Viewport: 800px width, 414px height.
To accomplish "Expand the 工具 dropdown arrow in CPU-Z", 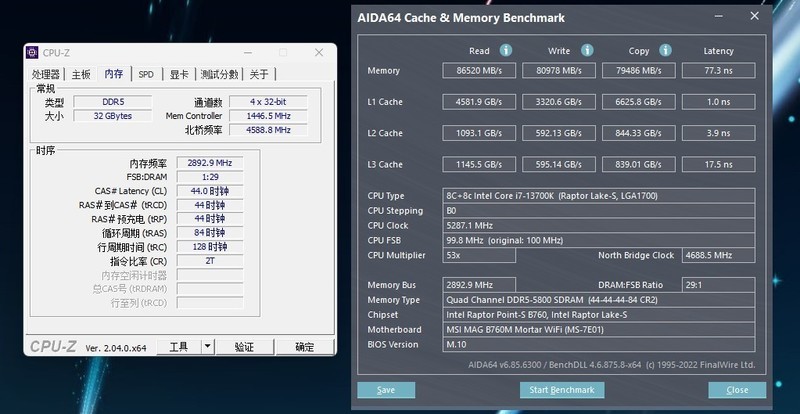I will click(207, 347).
